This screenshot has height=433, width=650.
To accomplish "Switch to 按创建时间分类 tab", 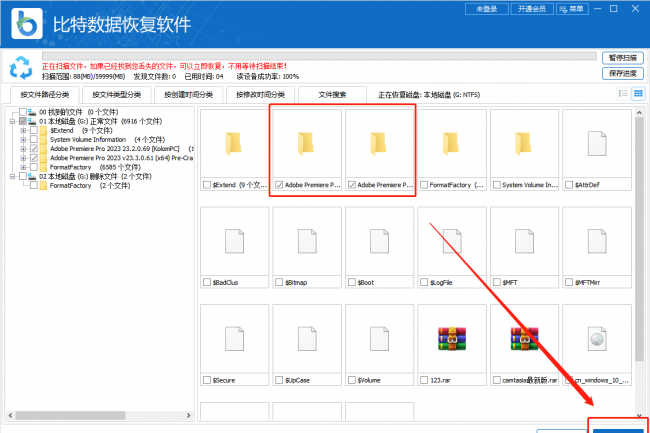I will coord(189,95).
